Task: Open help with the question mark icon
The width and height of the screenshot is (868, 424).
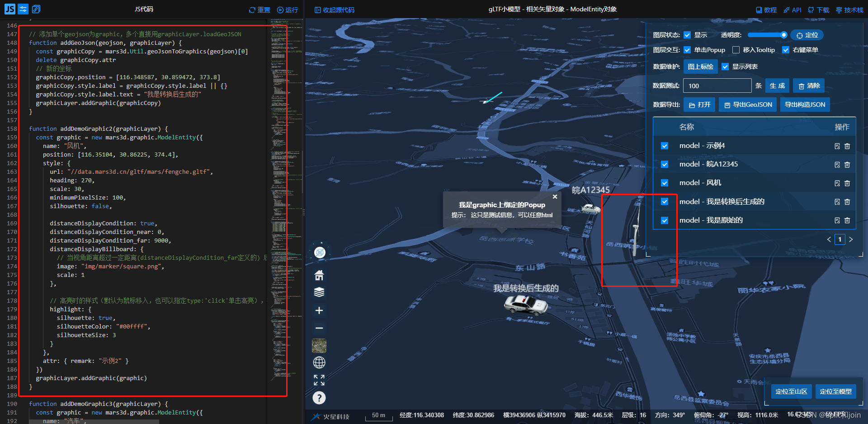Action: pos(319,398)
